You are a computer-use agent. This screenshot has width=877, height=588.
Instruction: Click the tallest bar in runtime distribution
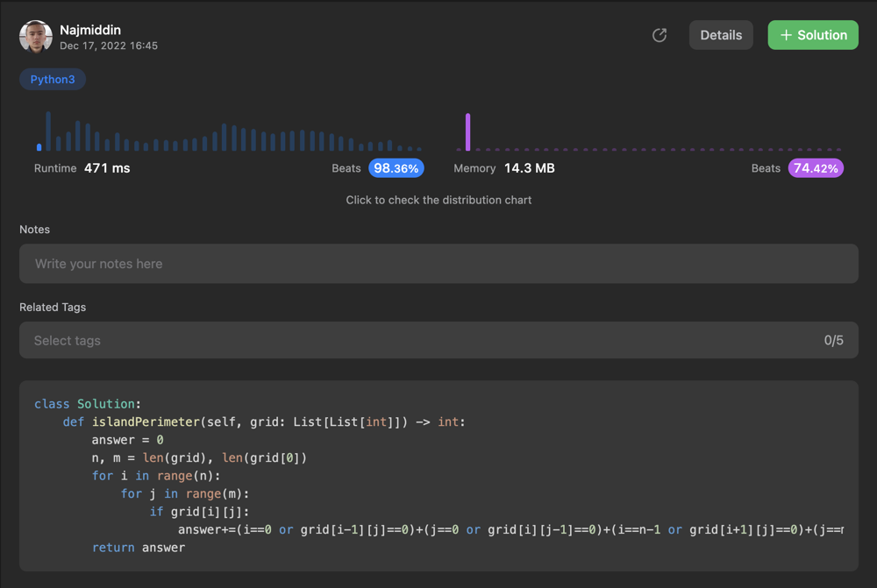pyautogui.click(x=48, y=131)
